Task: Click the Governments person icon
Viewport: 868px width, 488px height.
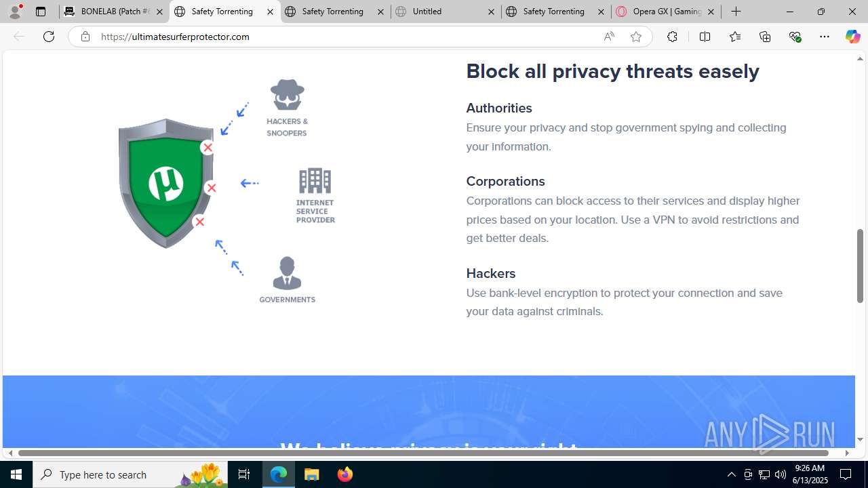Action: (287, 273)
